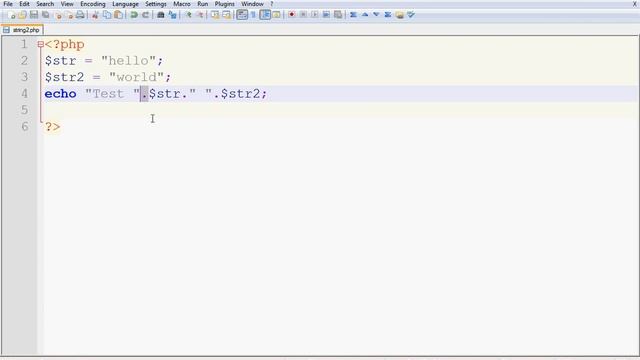Select the string2.php tab
The width and height of the screenshot is (640, 360).
point(22,30)
